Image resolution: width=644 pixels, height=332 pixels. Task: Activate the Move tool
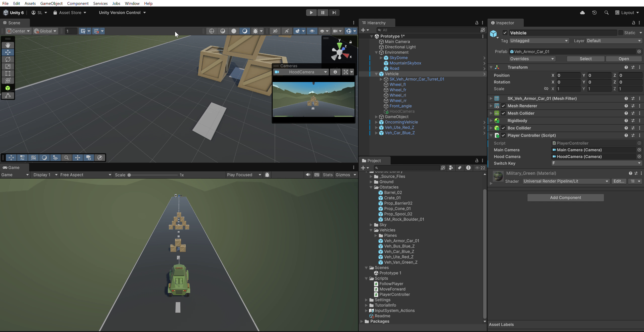tap(8, 52)
